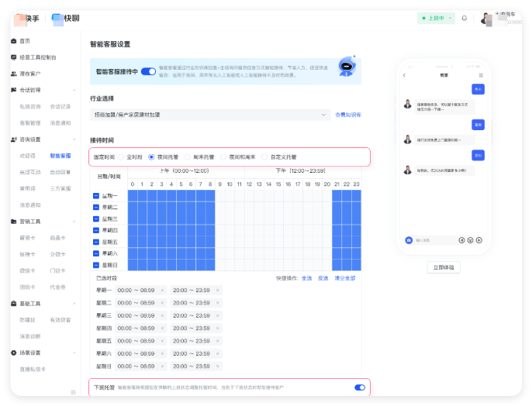Click the 首页 home icon in sidebar
The image size is (532, 406).
pyautogui.click(x=14, y=40)
